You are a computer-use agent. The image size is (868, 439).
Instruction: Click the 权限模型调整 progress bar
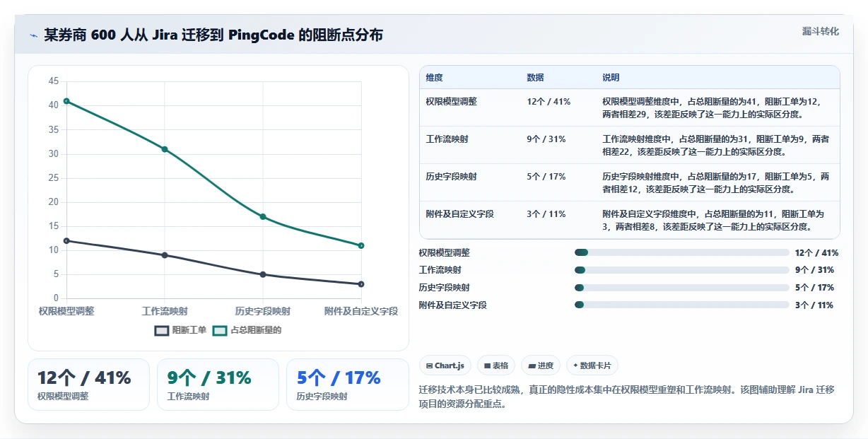(682, 252)
